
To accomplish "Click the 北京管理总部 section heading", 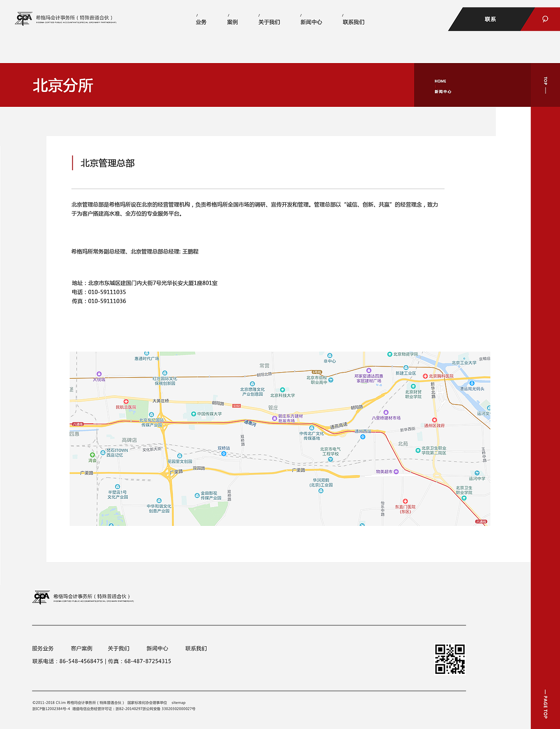I will click(108, 163).
